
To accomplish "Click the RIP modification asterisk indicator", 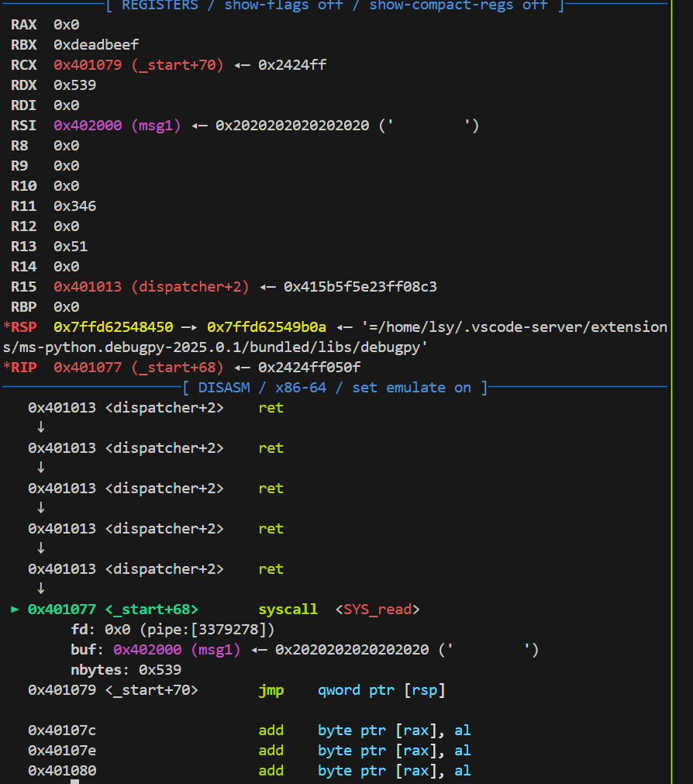I will pos(6,367).
